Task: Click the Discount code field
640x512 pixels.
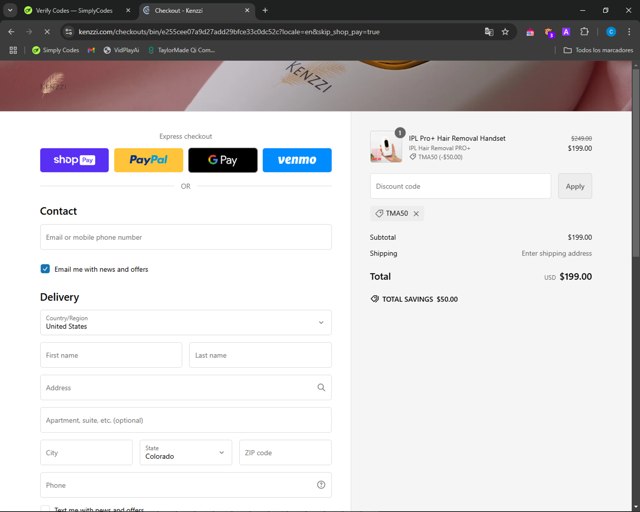Action: pyautogui.click(x=460, y=186)
